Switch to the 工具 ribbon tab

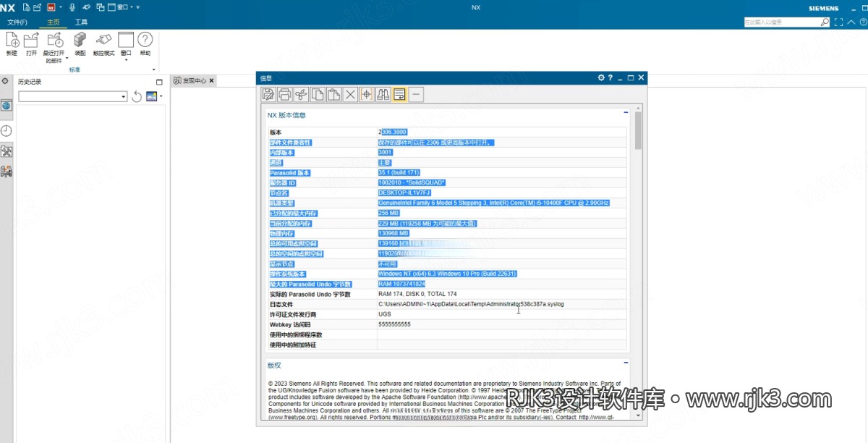coord(82,22)
